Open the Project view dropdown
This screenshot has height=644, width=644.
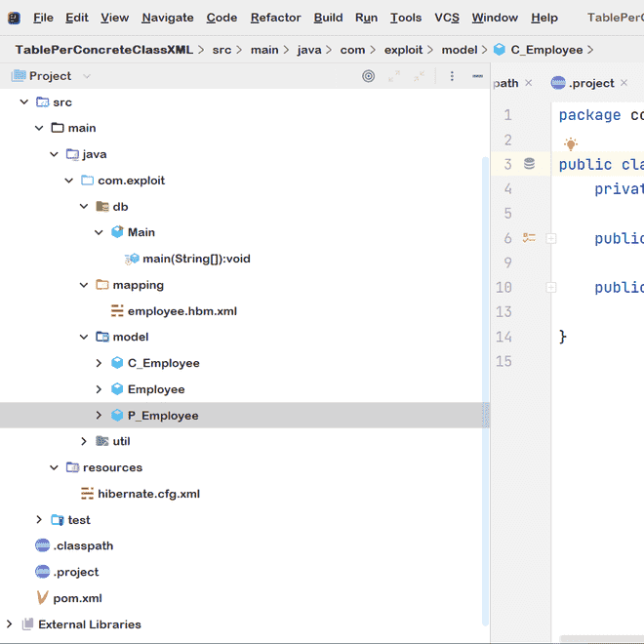tap(87, 76)
